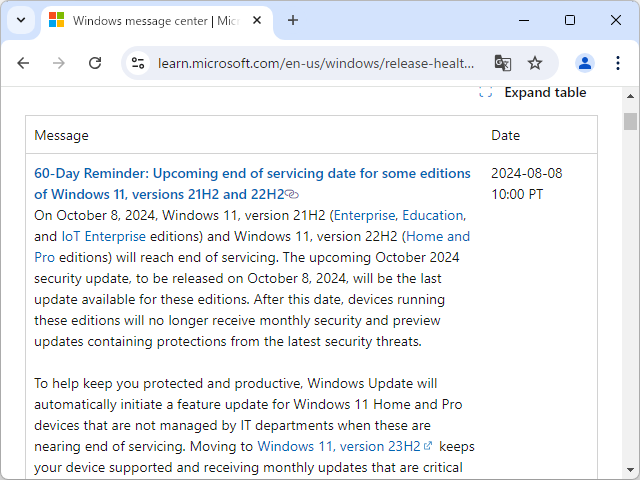
Task: Click the vertical scrollbar thumb
Action: click(630, 121)
